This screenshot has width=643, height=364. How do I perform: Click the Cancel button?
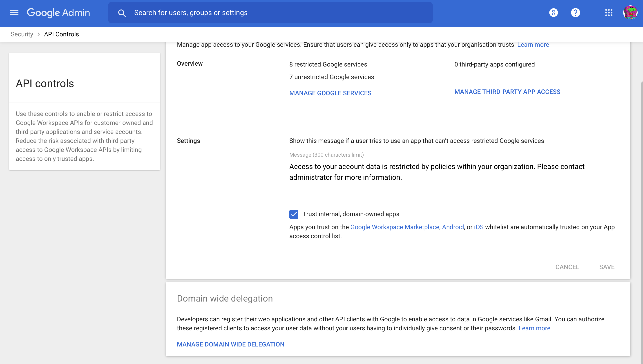point(567,267)
